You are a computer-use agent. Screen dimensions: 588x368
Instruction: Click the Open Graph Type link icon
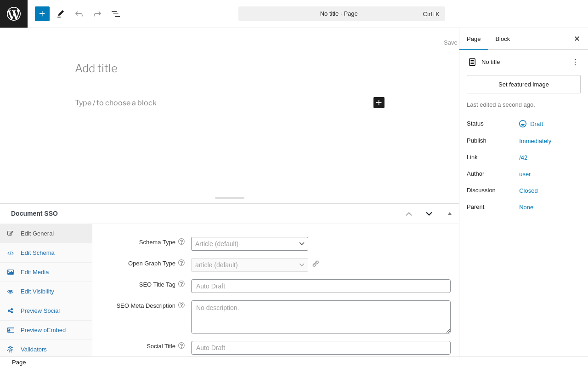[x=316, y=264]
